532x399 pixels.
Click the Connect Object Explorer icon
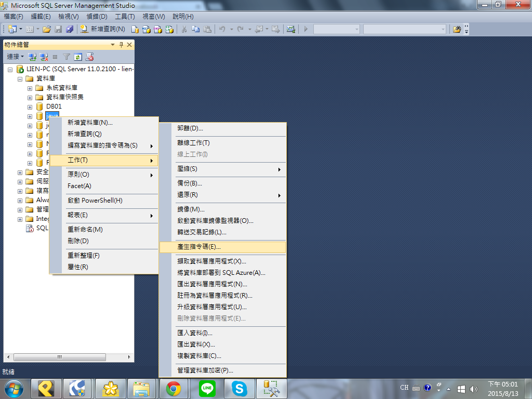(32, 57)
